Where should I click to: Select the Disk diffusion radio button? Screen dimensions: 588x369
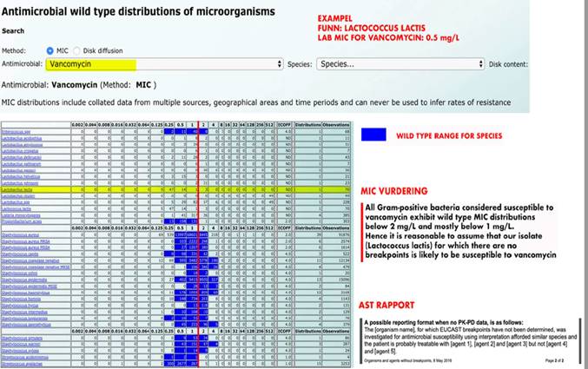coord(76,50)
